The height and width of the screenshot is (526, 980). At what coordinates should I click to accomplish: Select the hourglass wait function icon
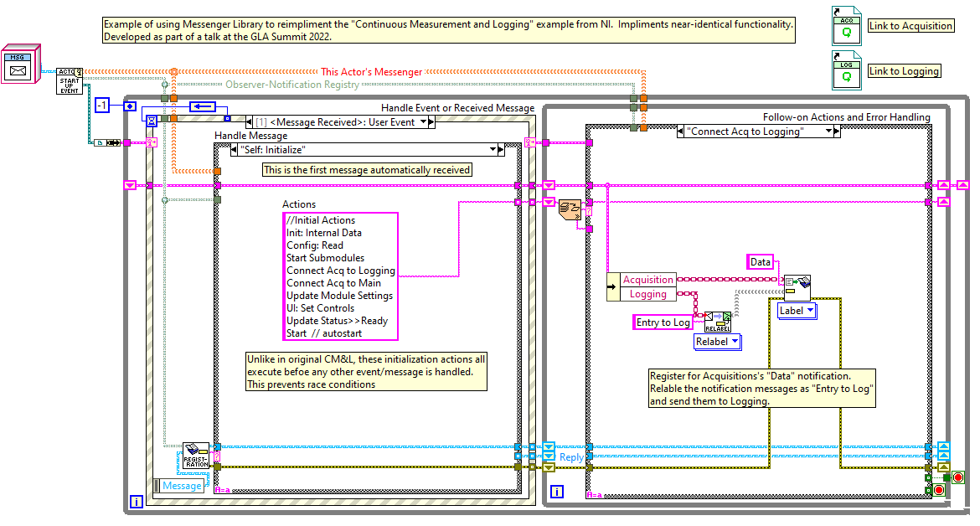point(151,121)
